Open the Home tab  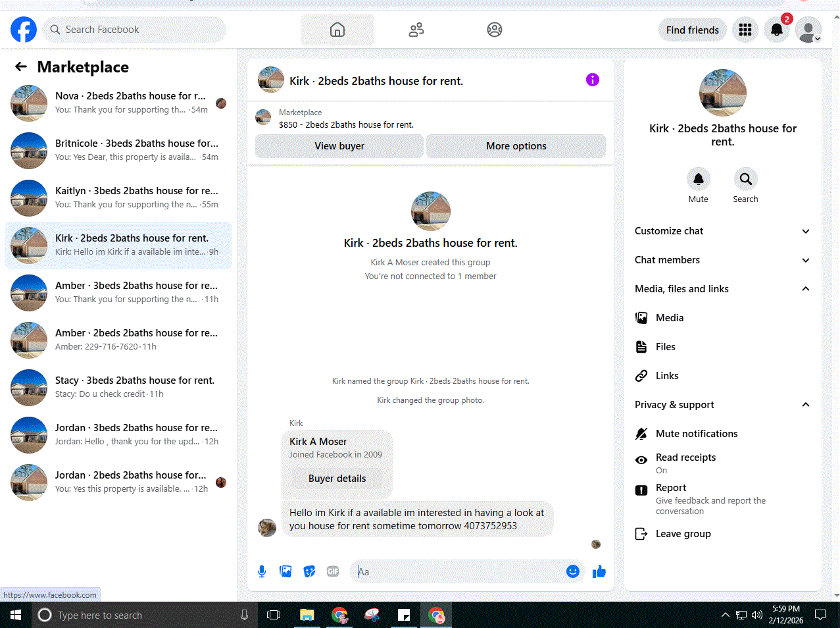point(337,30)
